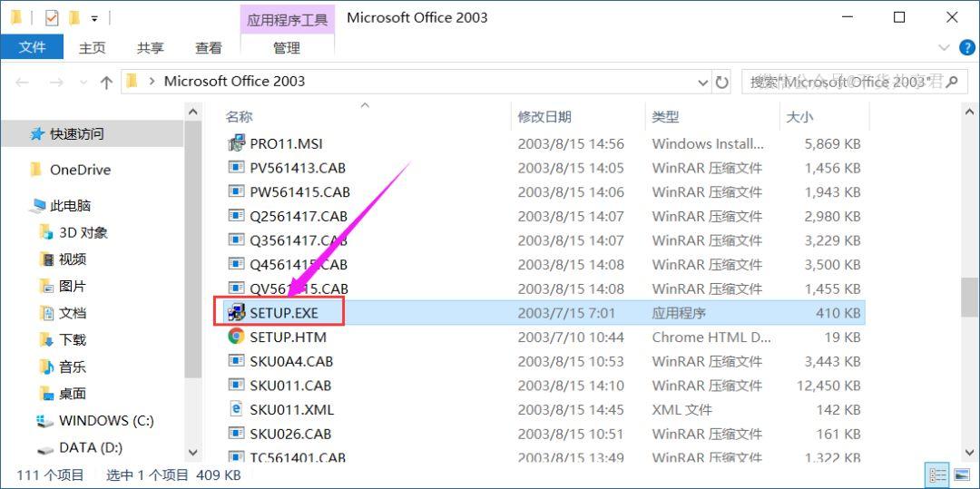980x489 pixels.
Task: Click the file list scrollbar thumb
Action: tap(969, 298)
